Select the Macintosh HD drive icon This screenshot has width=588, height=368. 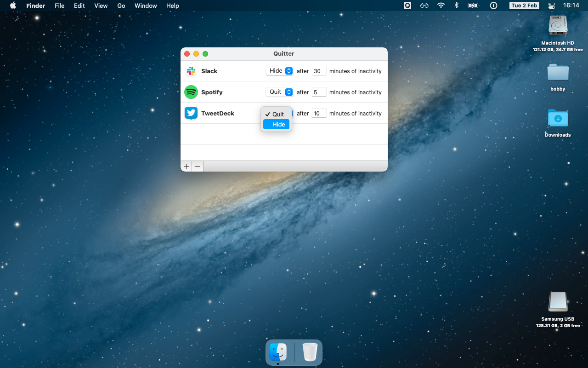[x=558, y=26]
